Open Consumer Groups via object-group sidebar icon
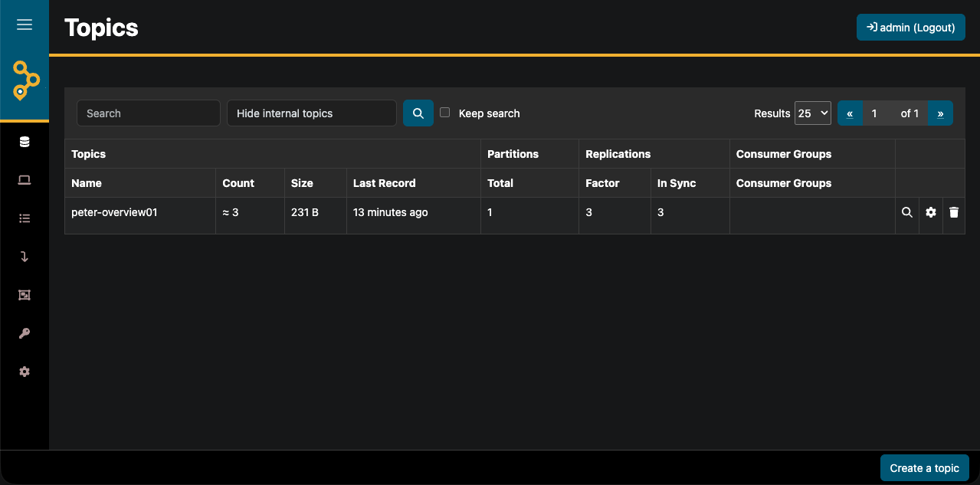 (25, 295)
